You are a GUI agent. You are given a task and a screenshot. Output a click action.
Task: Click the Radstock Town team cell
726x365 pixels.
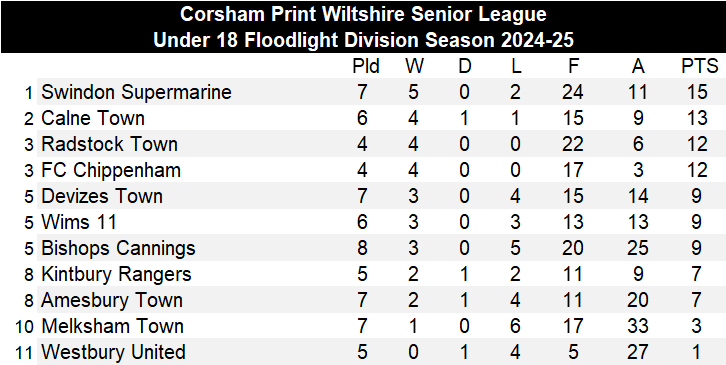coord(109,144)
